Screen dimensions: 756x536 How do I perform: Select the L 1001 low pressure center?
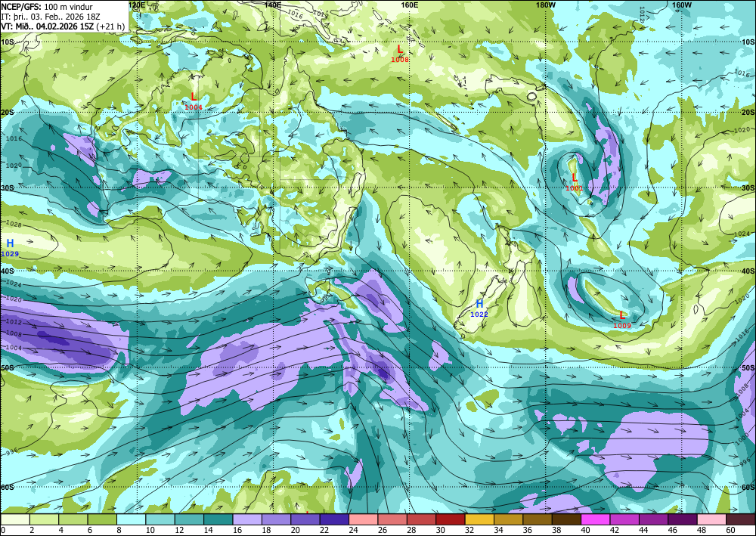575,182
